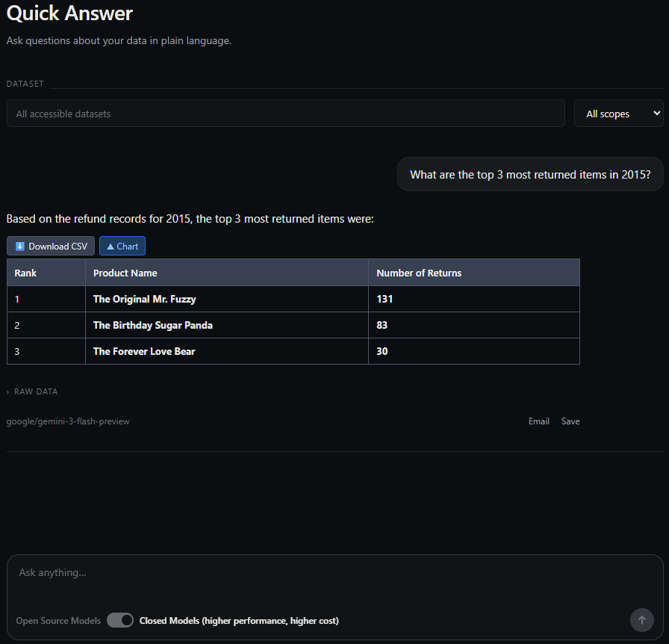Viewport: 669px width, 644px height.
Task: Click the chart triangle icon
Action: tap(111, 247)
